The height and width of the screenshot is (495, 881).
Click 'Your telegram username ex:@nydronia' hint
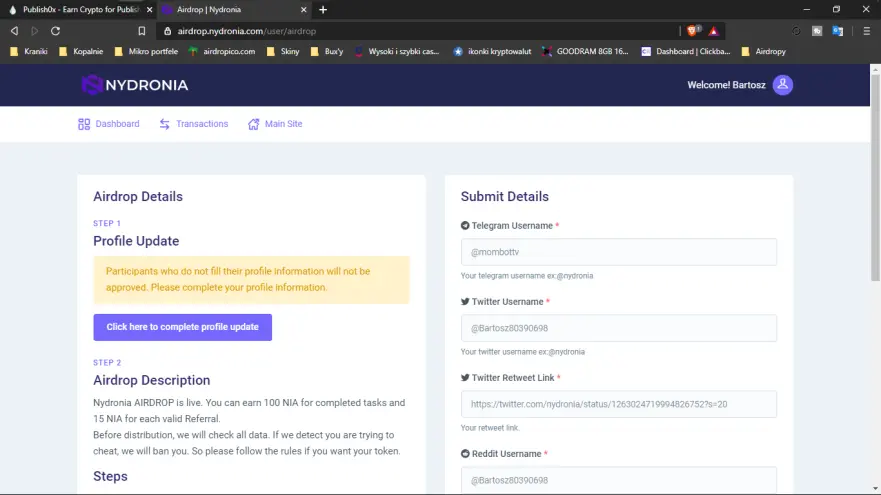pos(527,276)
